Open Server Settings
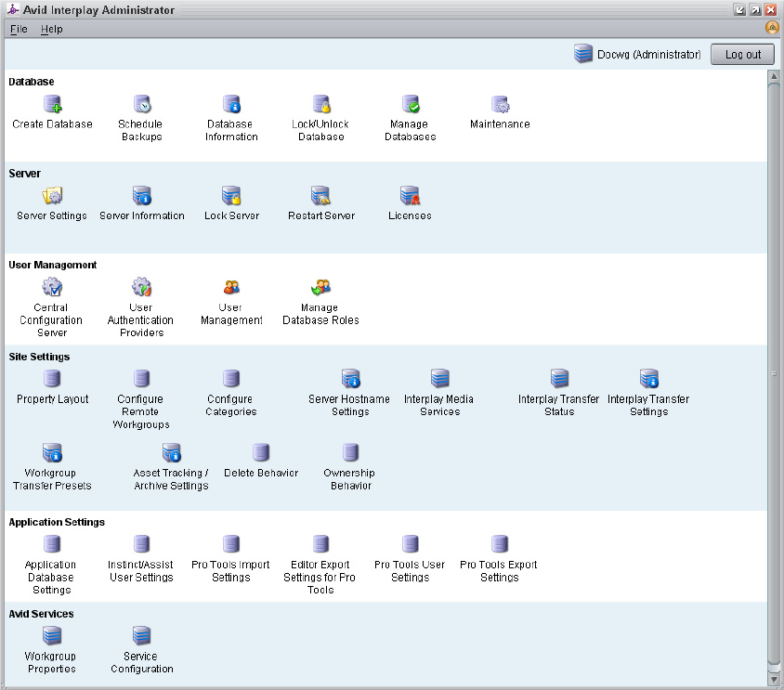 point(52,196)
